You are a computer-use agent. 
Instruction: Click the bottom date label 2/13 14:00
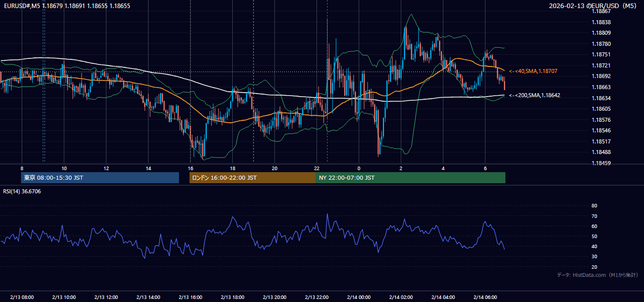coord(148,297)
